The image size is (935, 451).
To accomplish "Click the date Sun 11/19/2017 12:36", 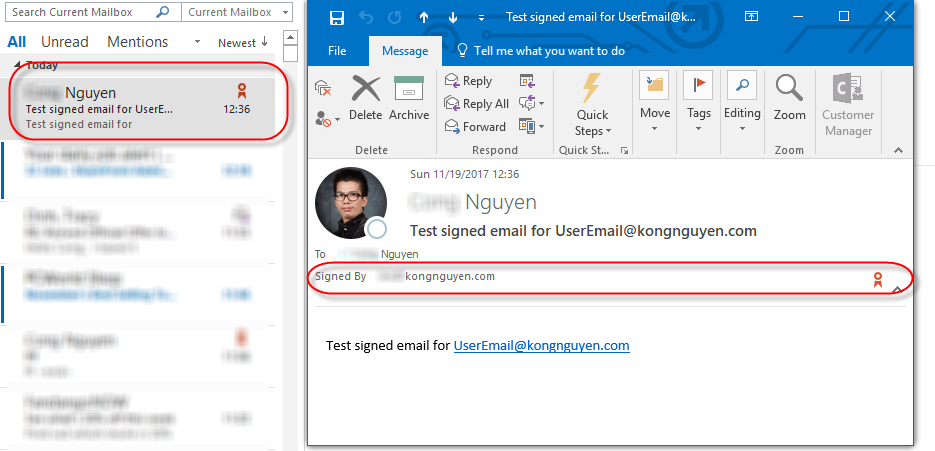I will click(465, 174).
